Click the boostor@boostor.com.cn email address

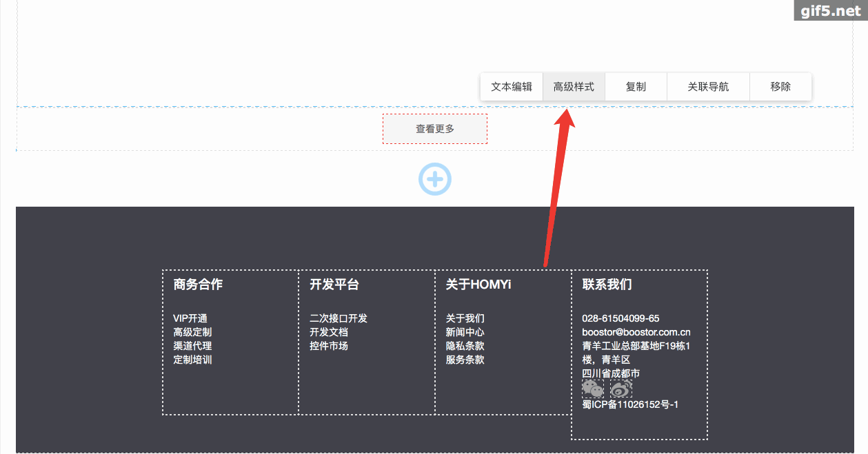(x=636, y=332)
